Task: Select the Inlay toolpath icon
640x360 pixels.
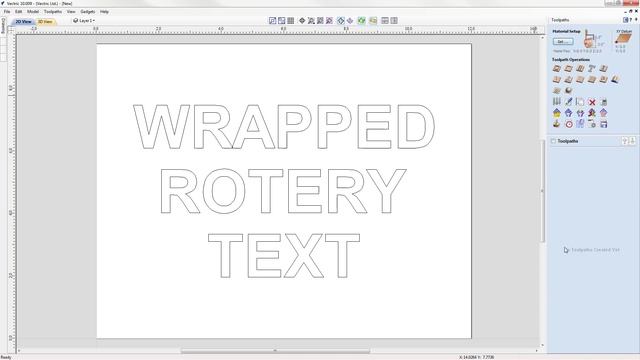Action: coord(604,69)
